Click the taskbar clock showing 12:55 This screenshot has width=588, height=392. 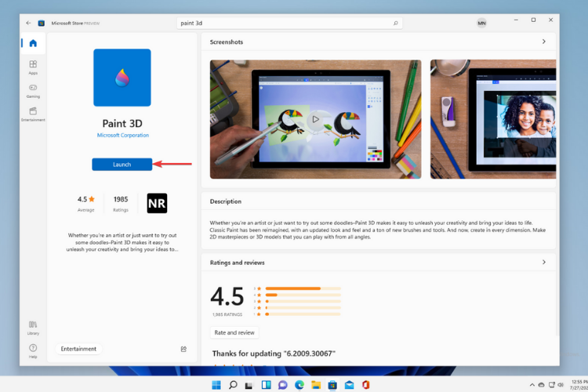pyautogui.click(x=579, y=385)
